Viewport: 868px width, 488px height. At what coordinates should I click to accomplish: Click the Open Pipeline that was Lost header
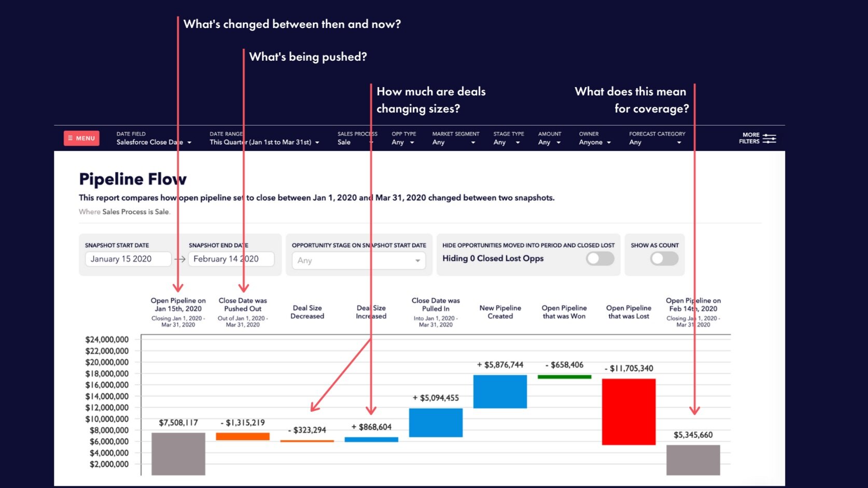(628, 312)
